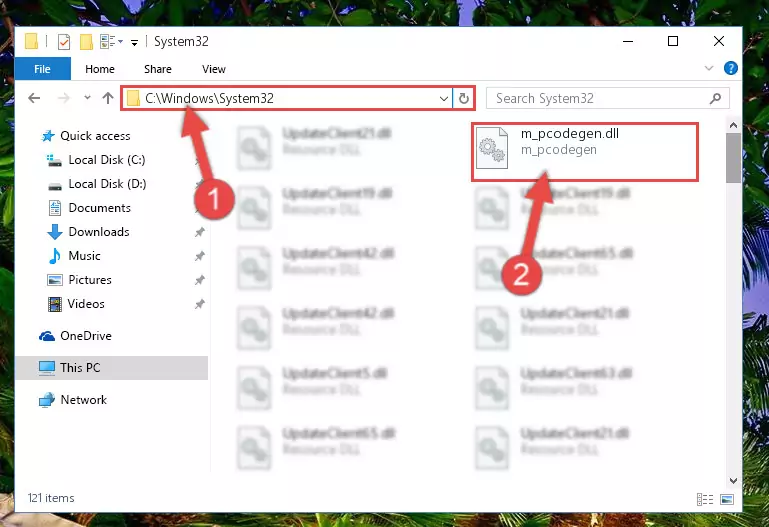Screen dimensions: 769x527
Task: Minimize the System32 window
Action: 628,42
